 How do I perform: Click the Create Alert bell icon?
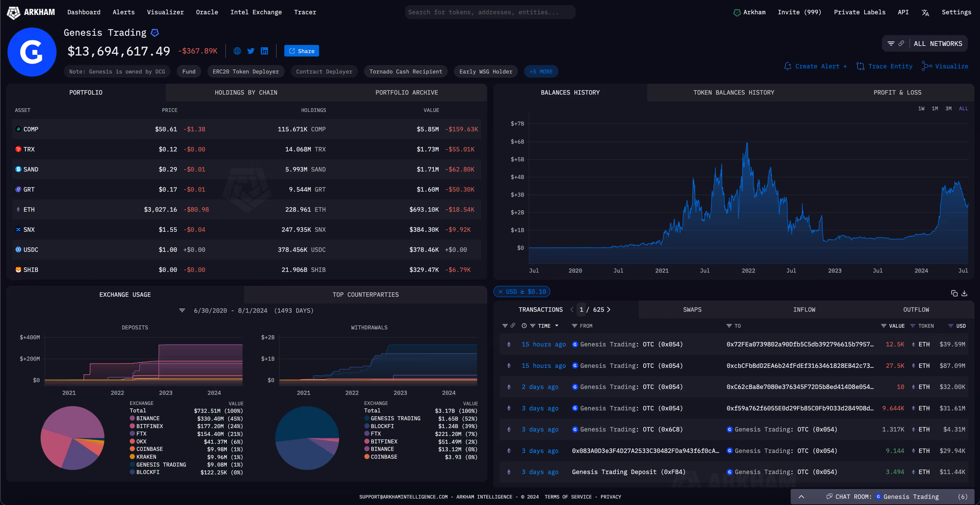788,66
